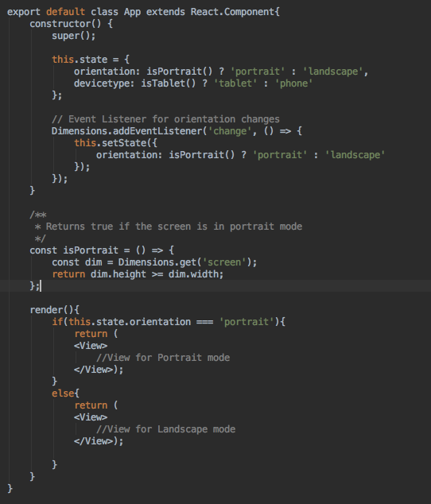Click the 'change' event string literal
Image resolution: width=431 pixels, height=504 pixels.
[x=230, y=131]
